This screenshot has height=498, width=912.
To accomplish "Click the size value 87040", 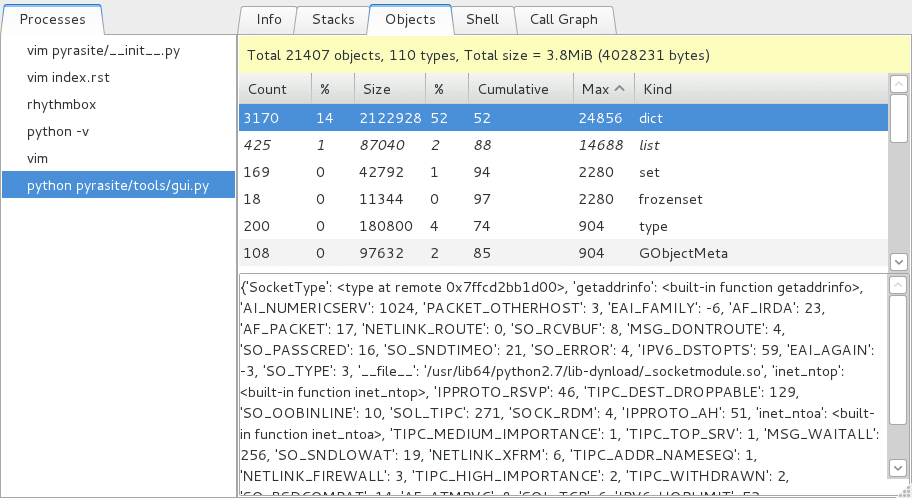I will click(x=382, y=145).
